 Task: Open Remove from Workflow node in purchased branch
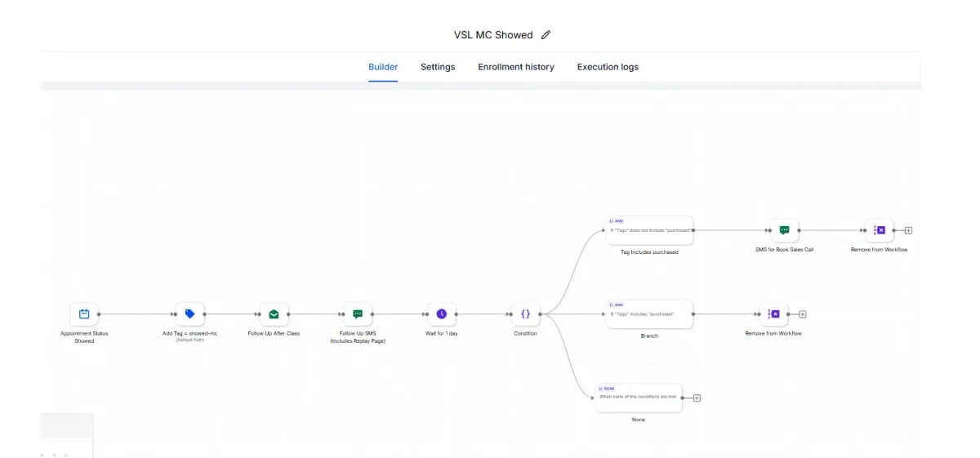[773, 313]
